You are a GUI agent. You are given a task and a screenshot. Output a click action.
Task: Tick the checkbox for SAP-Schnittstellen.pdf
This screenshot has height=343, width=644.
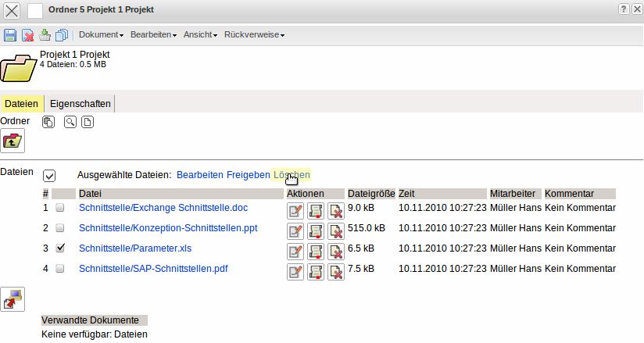(x=60, y=269)
